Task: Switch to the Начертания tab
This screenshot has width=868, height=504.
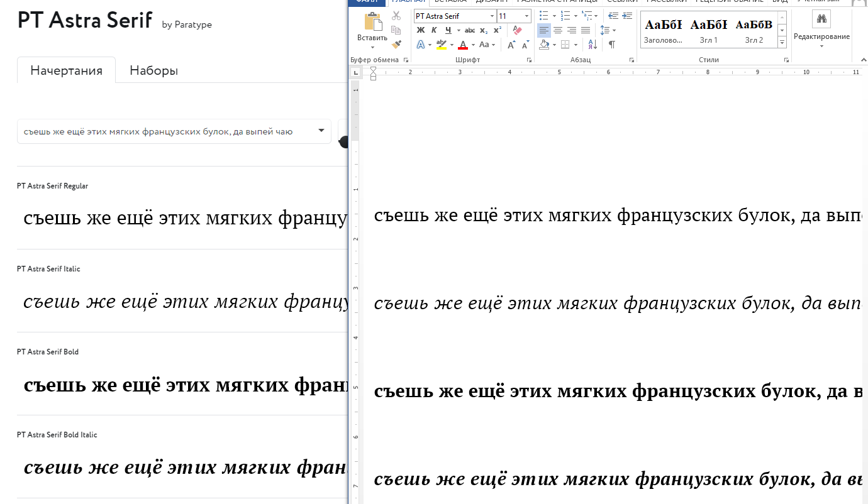Action: (66, 70)
